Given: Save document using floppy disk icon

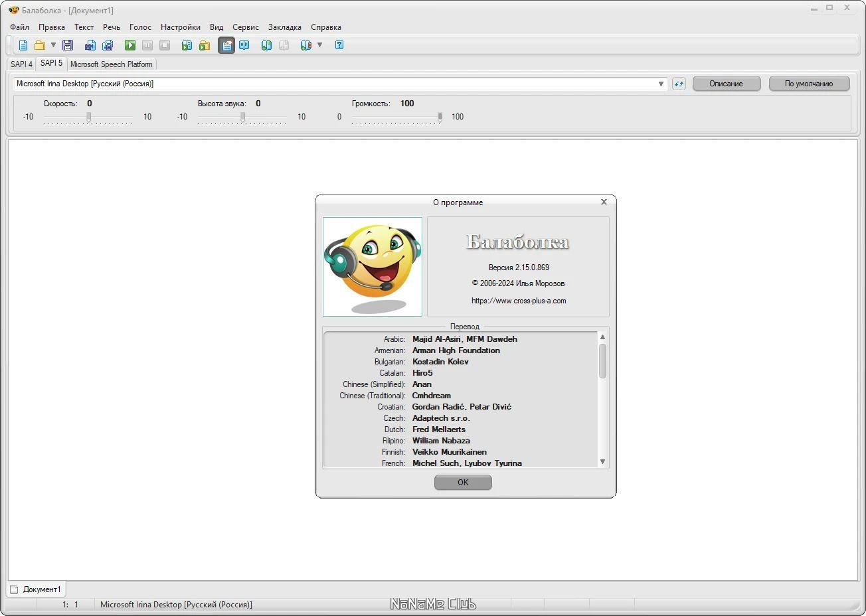Looking at the screenshot, I should (68, 45).
